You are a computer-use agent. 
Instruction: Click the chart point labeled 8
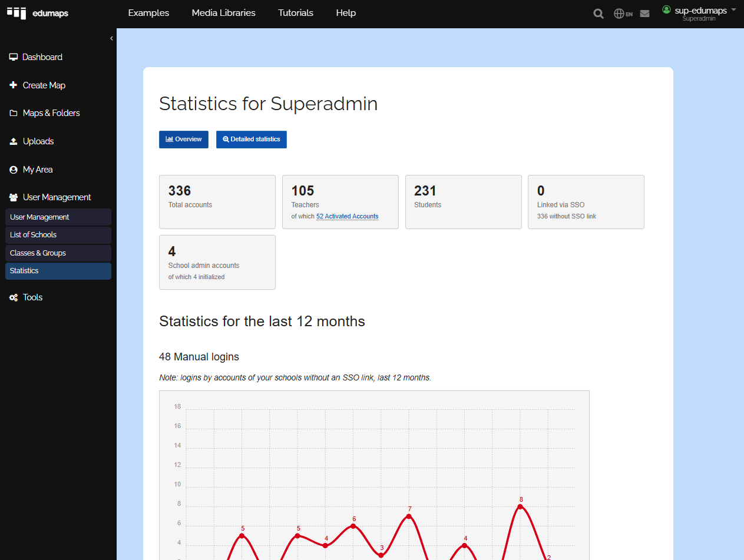pos(520,506)
